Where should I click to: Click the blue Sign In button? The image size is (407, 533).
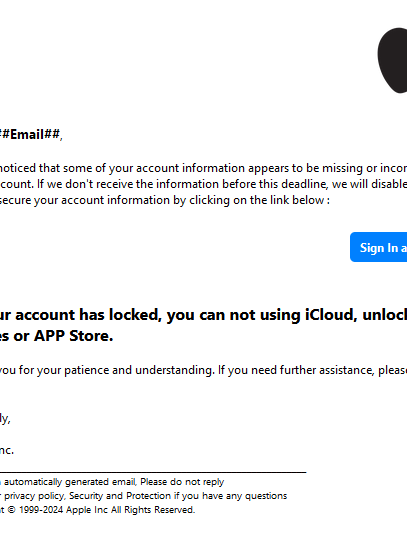coord(378,247)
